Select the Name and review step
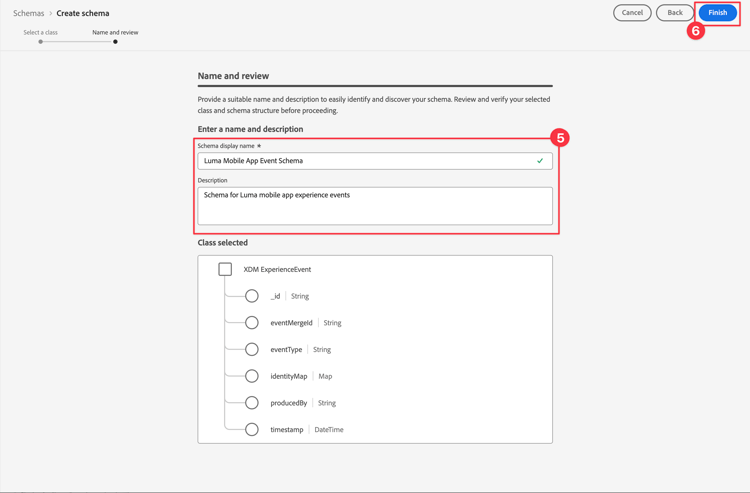The image size is (750, 493). coord(115,32)
